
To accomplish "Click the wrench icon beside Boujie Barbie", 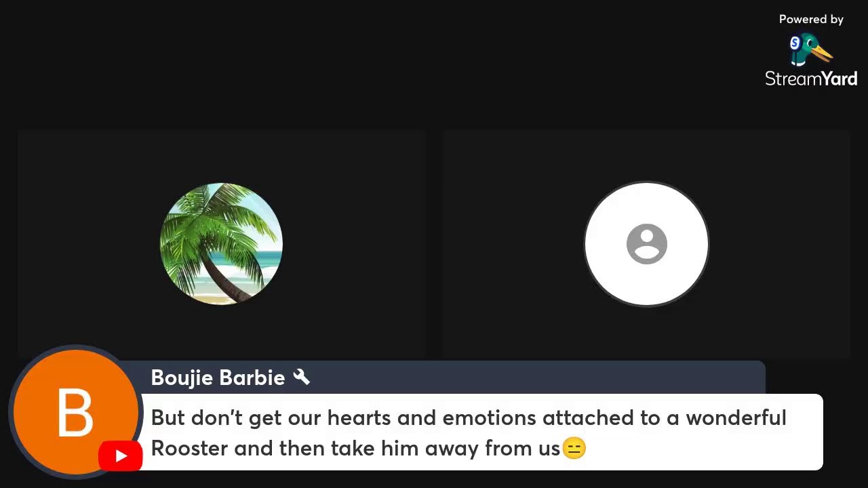I will tap(302, 377).
